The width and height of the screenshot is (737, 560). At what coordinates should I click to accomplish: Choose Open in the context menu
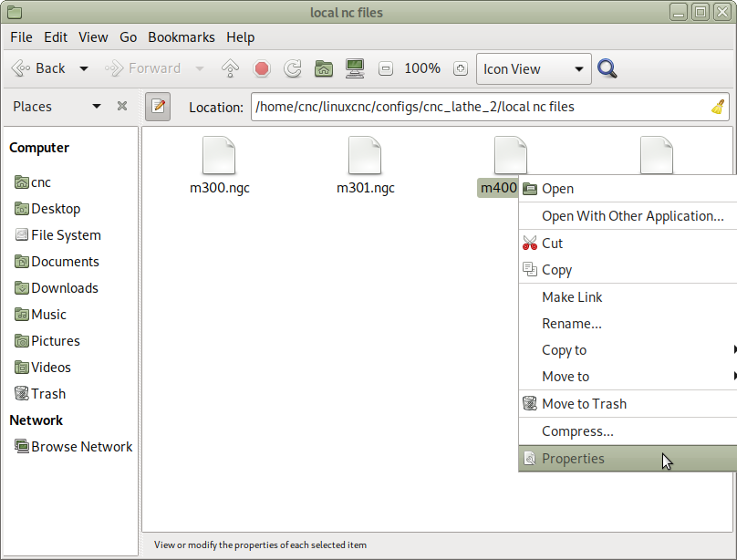click(x=628, y=189)
